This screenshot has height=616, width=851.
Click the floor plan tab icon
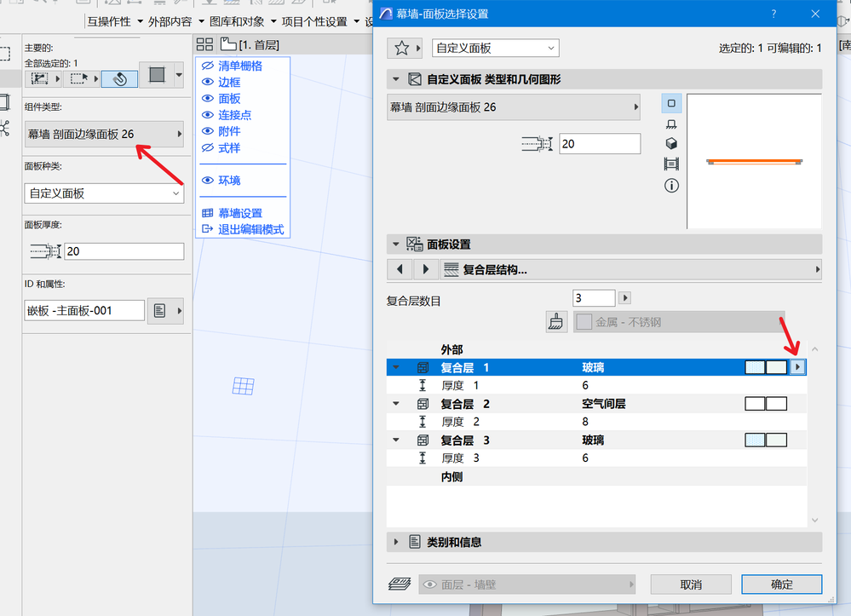click(228, 44)
